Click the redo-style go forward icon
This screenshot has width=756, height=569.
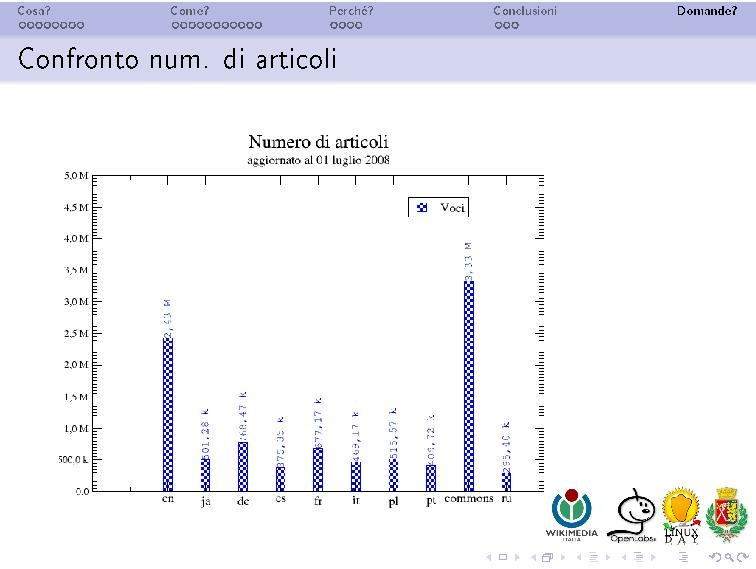tap(743, 557)
